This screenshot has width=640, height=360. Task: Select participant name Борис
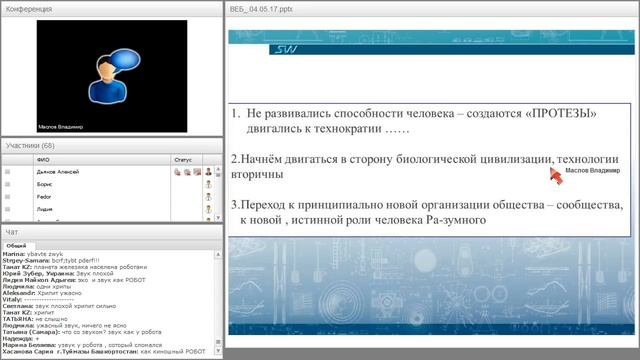coord(44,184)
